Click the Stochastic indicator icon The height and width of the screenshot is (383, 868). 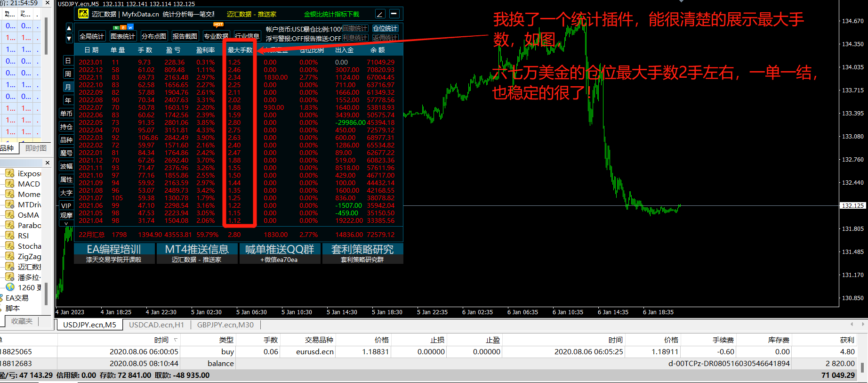pyautogui.click(x=10, y=246)
